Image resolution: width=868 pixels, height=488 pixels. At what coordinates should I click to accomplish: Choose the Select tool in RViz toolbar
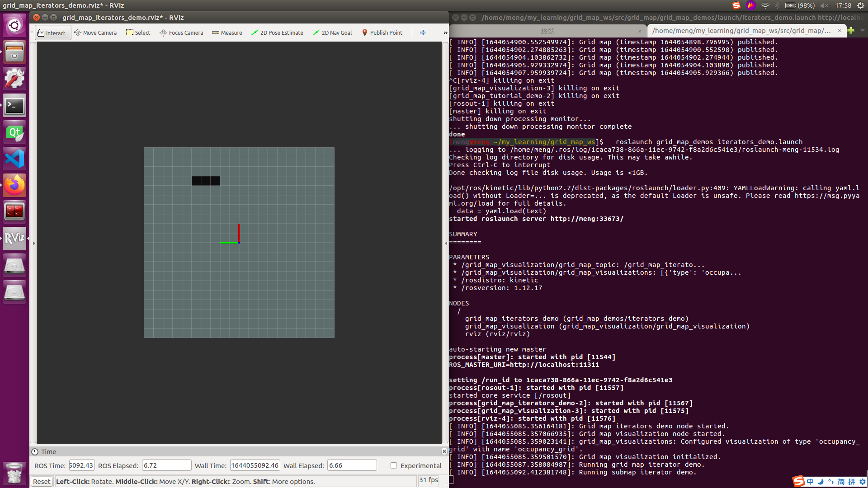tap(138, 33)
